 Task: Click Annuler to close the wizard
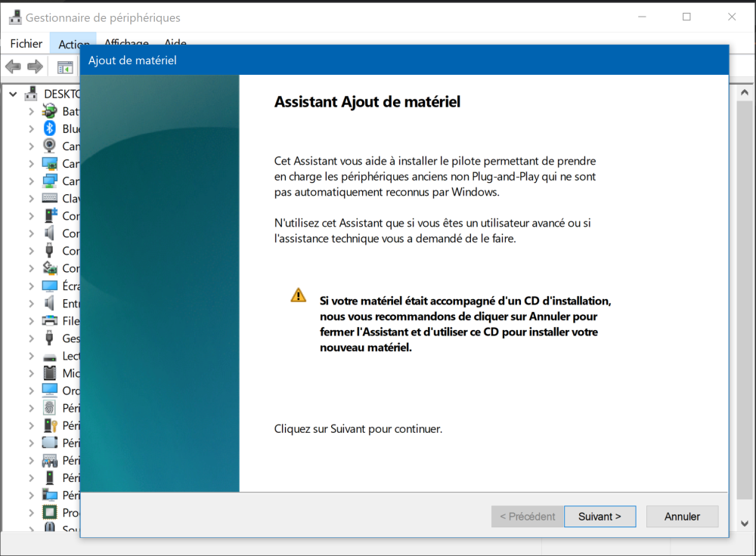[x=682, y=517]
